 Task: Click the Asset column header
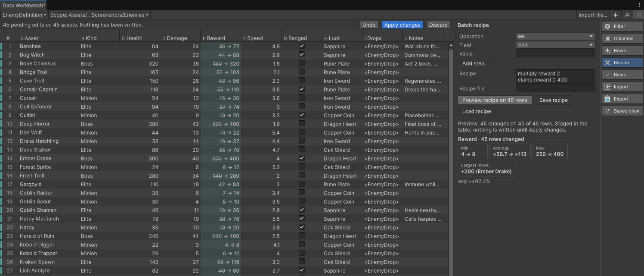(x=48, y=38)
